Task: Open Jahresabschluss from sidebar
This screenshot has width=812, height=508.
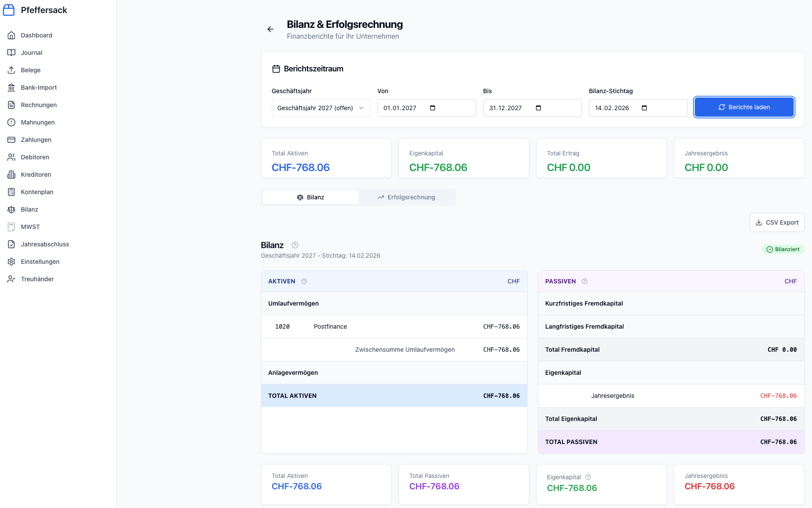Action: (45, 244)
